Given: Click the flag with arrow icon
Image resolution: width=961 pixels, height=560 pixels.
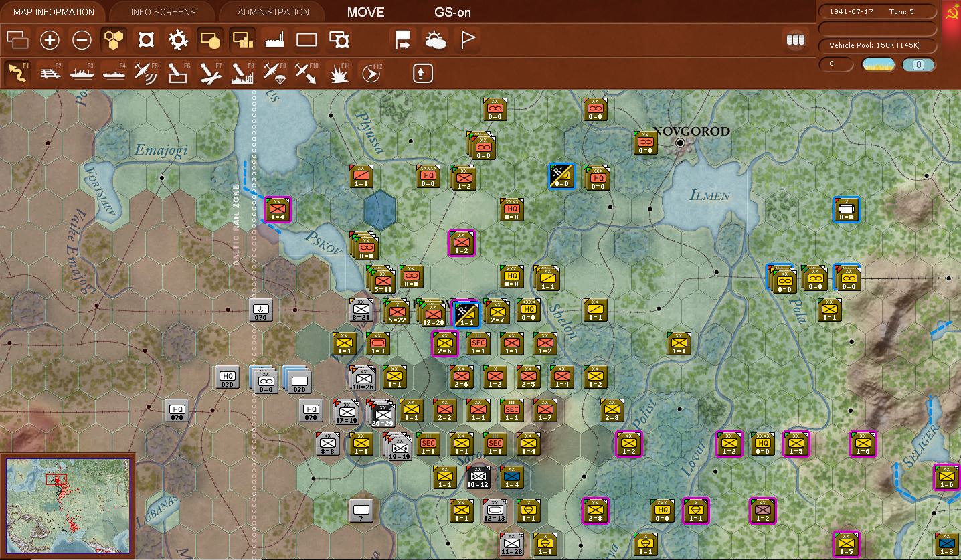Looking at the screenshot, I should [x=404, y=40].
